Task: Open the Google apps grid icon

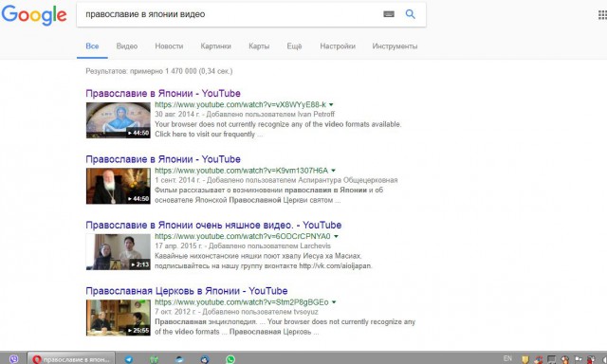Action: (602, 15)
